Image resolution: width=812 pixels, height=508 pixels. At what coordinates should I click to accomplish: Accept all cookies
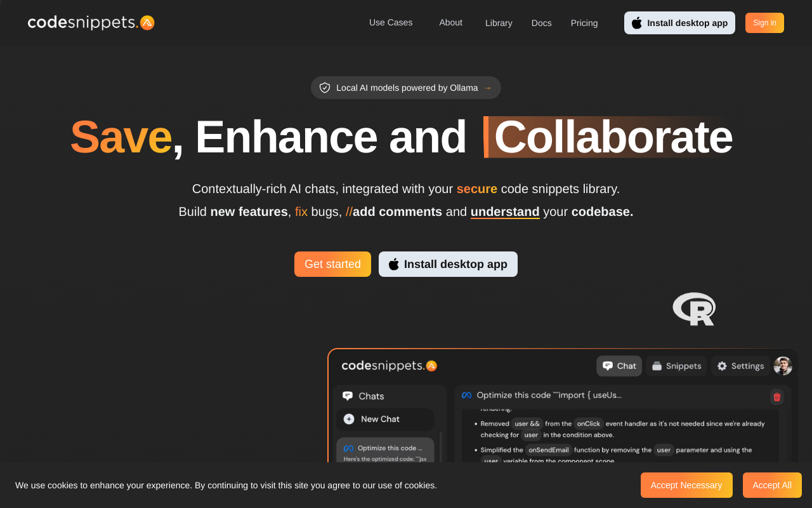click(x=772, y=485)
